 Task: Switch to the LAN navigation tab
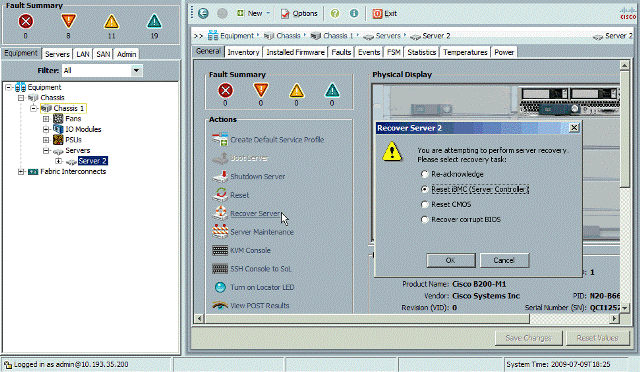(x=83, y=54)
